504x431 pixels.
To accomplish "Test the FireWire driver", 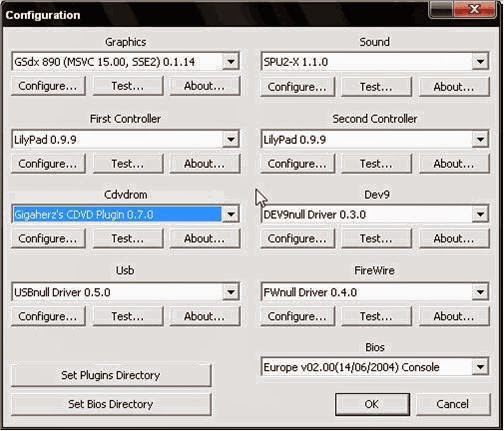I will pos(376,316).
